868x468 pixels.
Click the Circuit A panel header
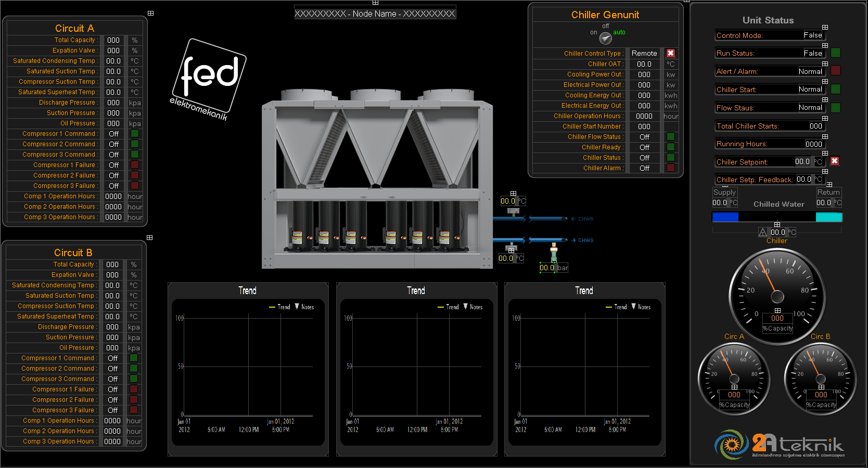point(74,28)
